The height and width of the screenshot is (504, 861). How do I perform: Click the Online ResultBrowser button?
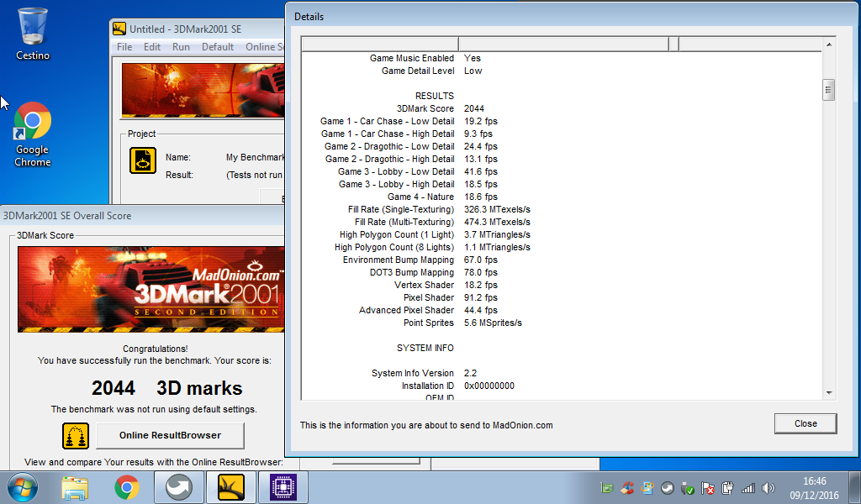click(x=170, y=435)
